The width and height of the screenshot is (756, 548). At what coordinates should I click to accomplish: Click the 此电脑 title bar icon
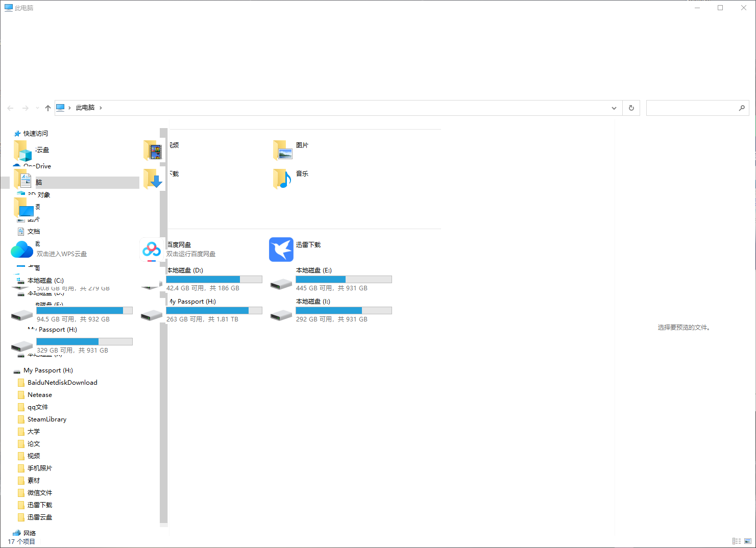point(9,8)
